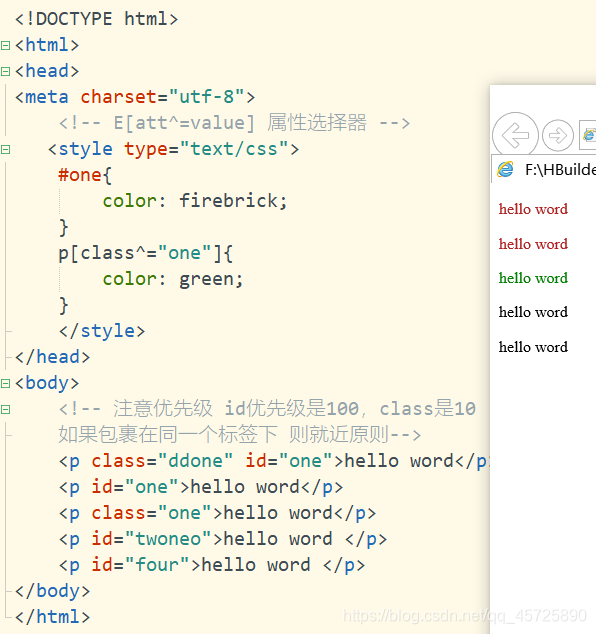Click the p[class^="one"]{ selector line

pyautogui.click(x=146, y=254)
